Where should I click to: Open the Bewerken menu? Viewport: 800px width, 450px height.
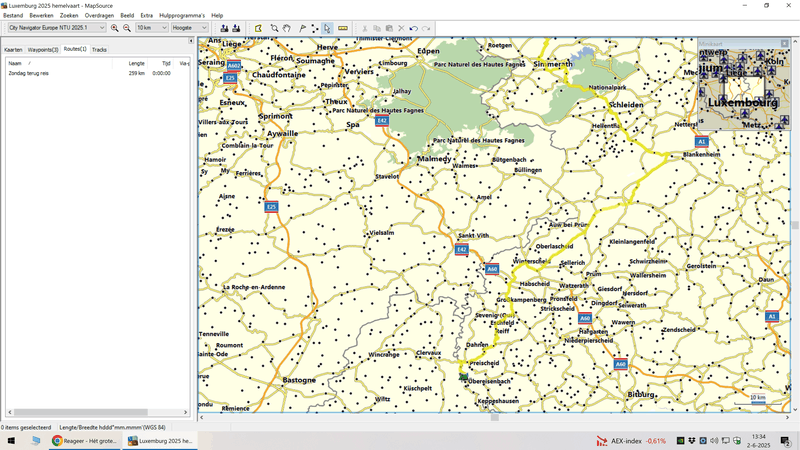pos(41,15)
